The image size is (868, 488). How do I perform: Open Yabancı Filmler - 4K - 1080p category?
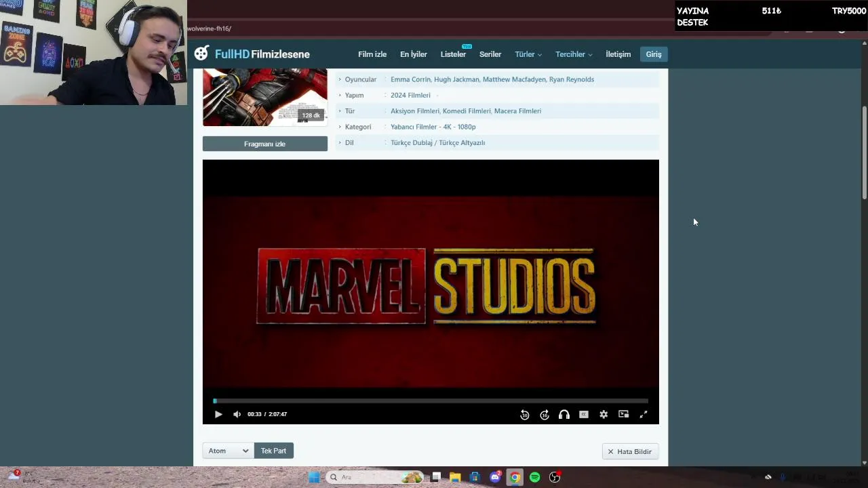(x=433, y=127)
